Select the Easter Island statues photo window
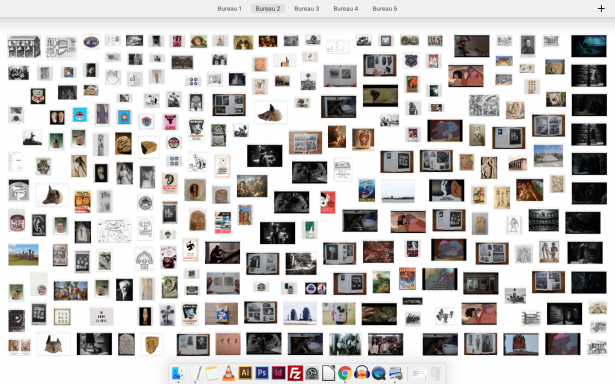The image size is (615, 384). [x=24, y=255]
